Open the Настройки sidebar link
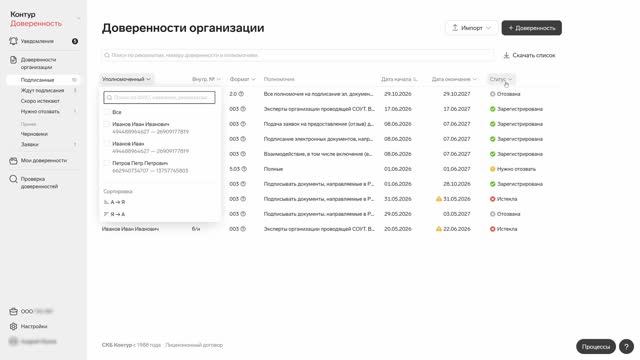 34,327
